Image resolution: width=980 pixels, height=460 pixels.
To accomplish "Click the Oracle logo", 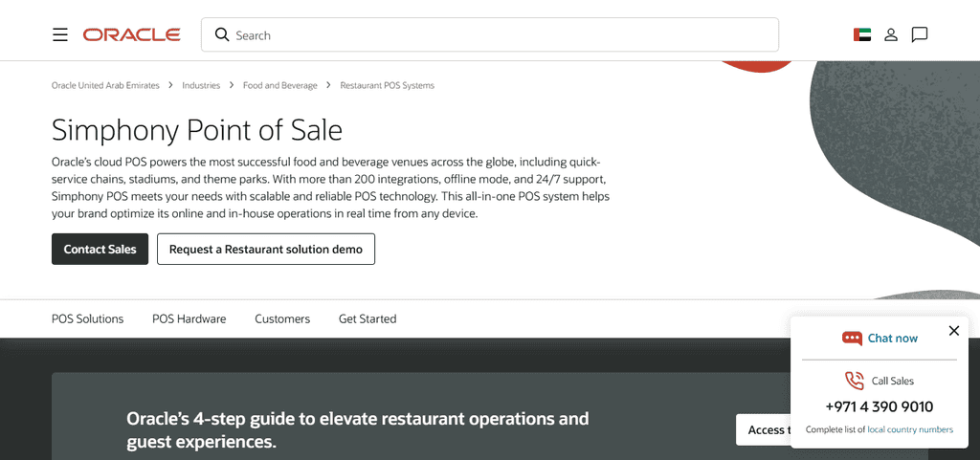I will tap(132, 35).
